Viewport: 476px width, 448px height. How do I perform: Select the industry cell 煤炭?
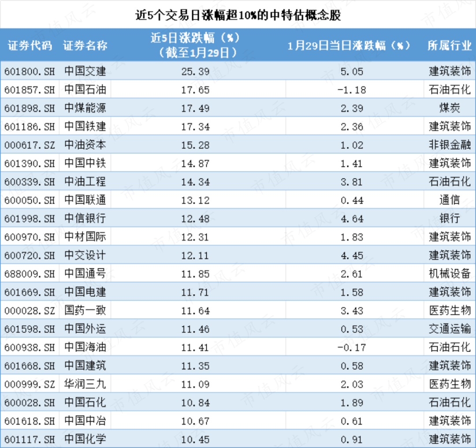pyautogui.click(x=450, y=108)
